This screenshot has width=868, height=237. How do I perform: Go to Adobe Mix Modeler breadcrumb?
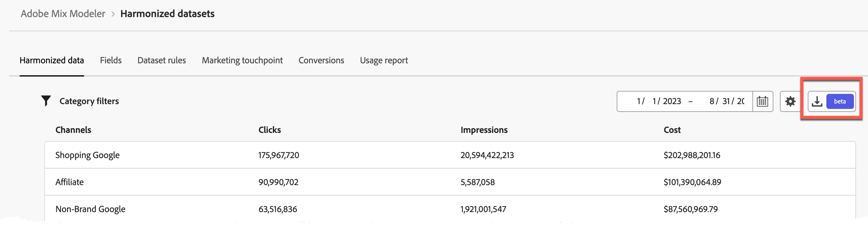click(63, 13)
